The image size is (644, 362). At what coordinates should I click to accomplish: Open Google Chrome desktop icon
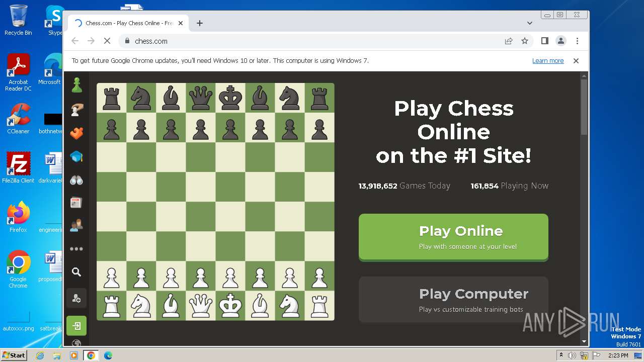coord(18,269)
